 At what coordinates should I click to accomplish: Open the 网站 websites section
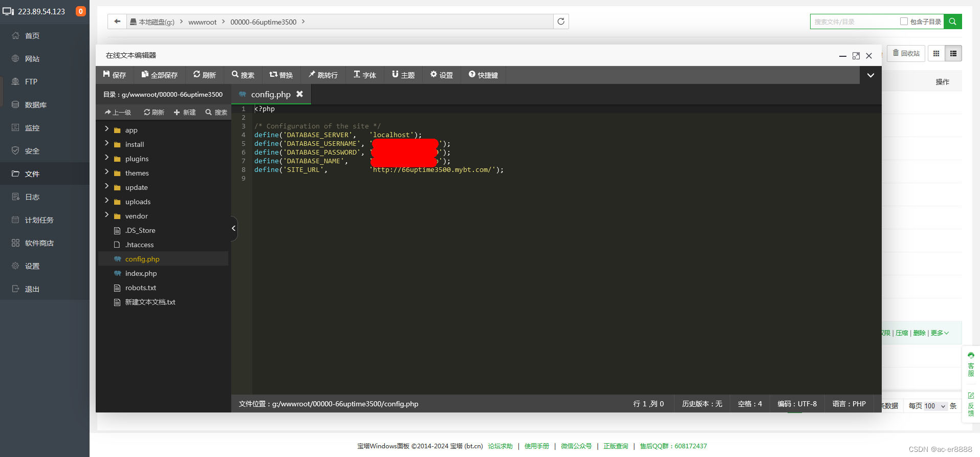click(32, 59)
